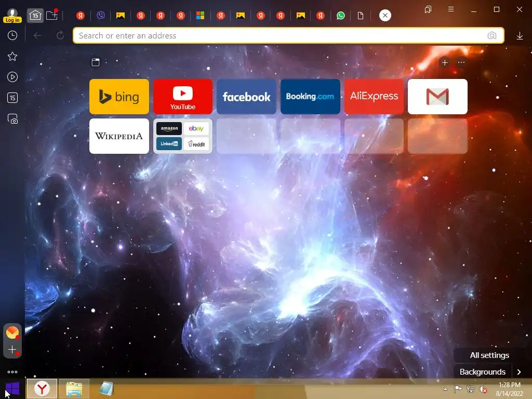The height and width of the screenshot is (399, 532).
Task: Open the Bing tile
Action: pos(119,97)
